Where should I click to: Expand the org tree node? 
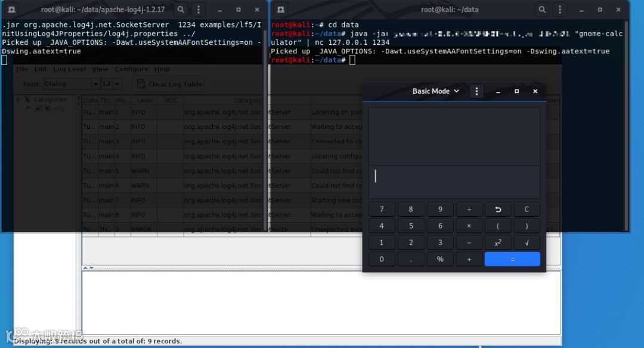point(29,108)
